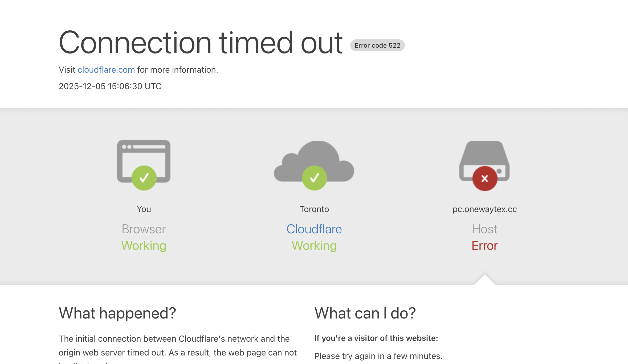The image size is (628, 364).
Task: Click the Working status under Cloudflare
Action: click(x=314, y=246)
